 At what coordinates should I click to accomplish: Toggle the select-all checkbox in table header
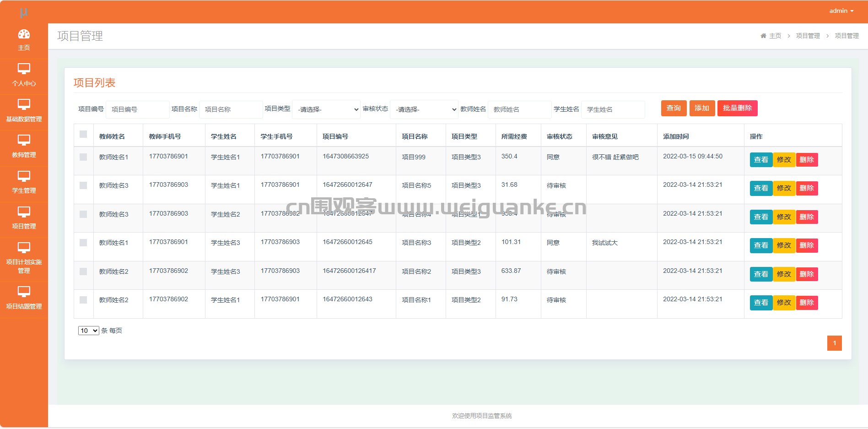83,134
